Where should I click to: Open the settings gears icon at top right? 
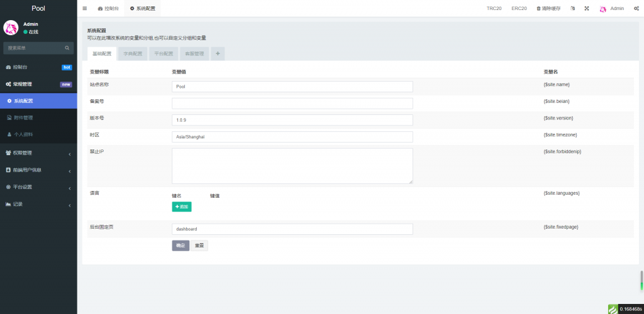coord(636,8)
